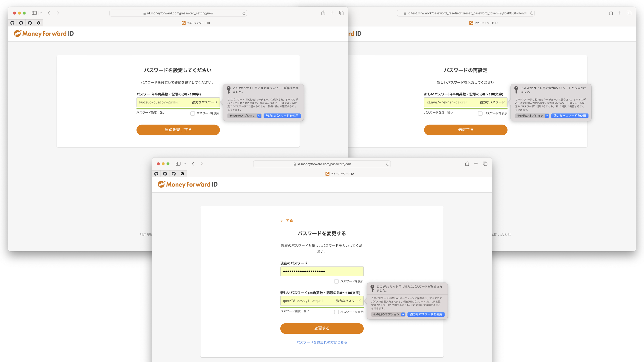Viewport: 644px width, 362px height.
Task: Check パスワードを表示 in password reset form
Action: pos(480,114)
